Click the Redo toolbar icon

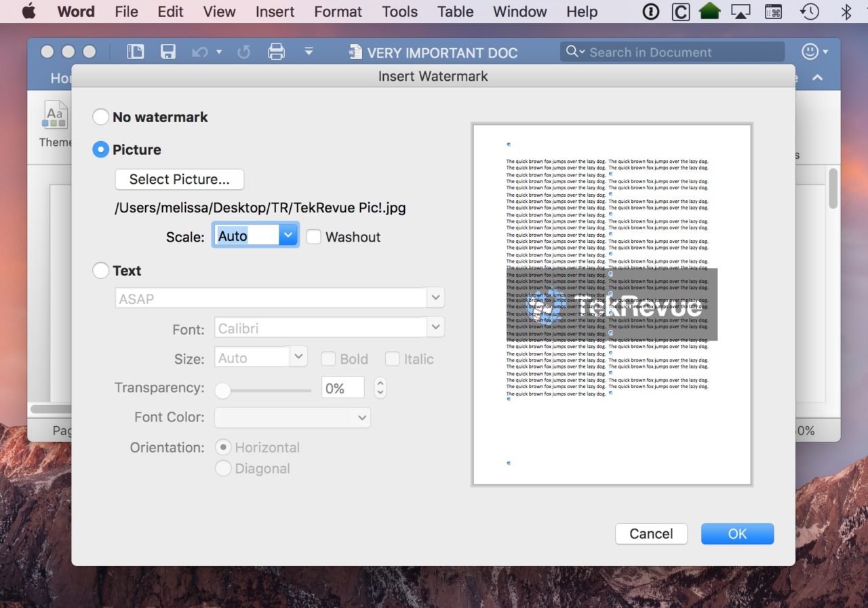[x=243, y=52]
